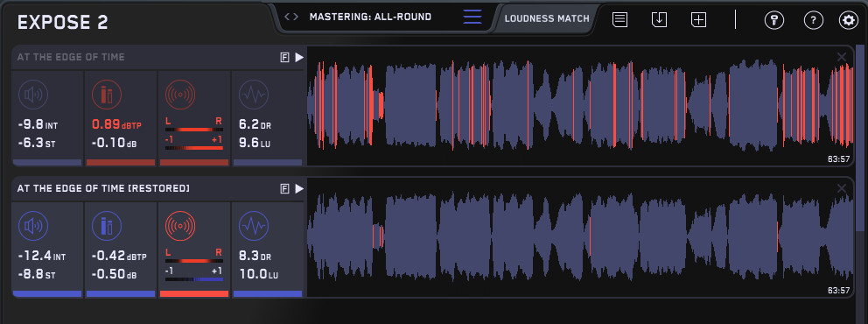This screenshot has height=324, width=868.
Task: Click the Mastering: All-Round preset name
Action: (370, 18)
